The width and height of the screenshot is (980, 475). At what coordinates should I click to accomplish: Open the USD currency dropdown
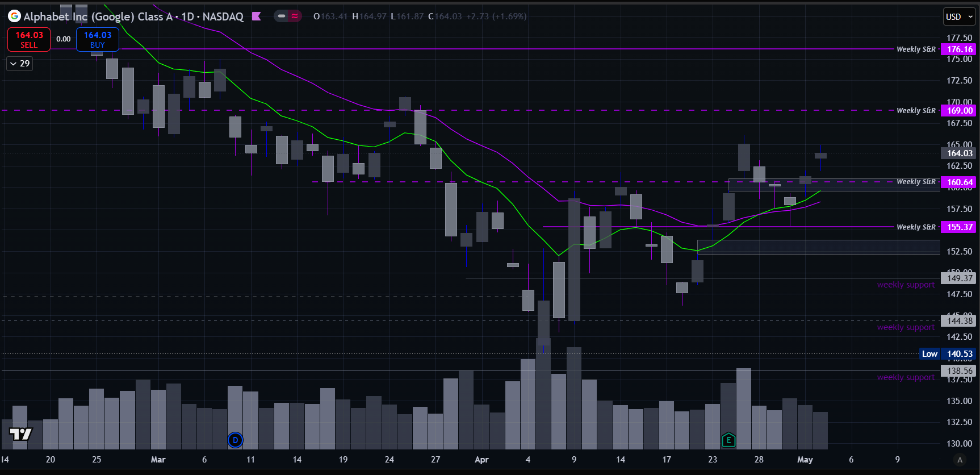point(960,17)
